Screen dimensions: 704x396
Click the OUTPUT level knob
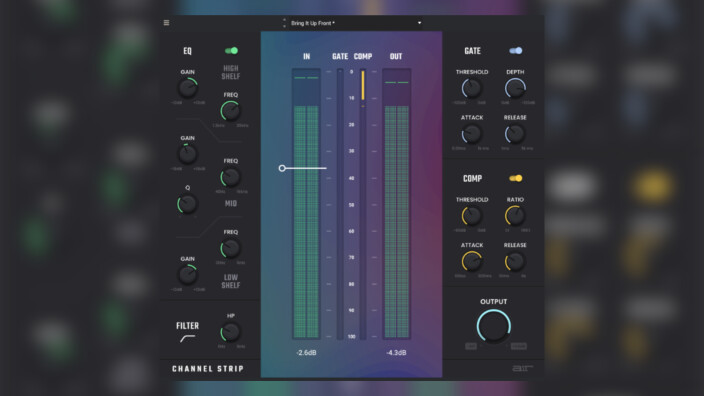[493, 326]
